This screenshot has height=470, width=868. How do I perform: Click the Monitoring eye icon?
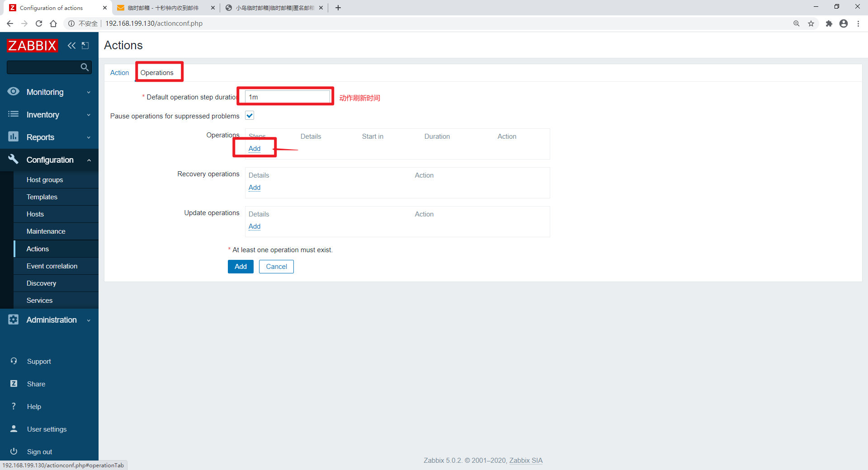coord(14,91)
